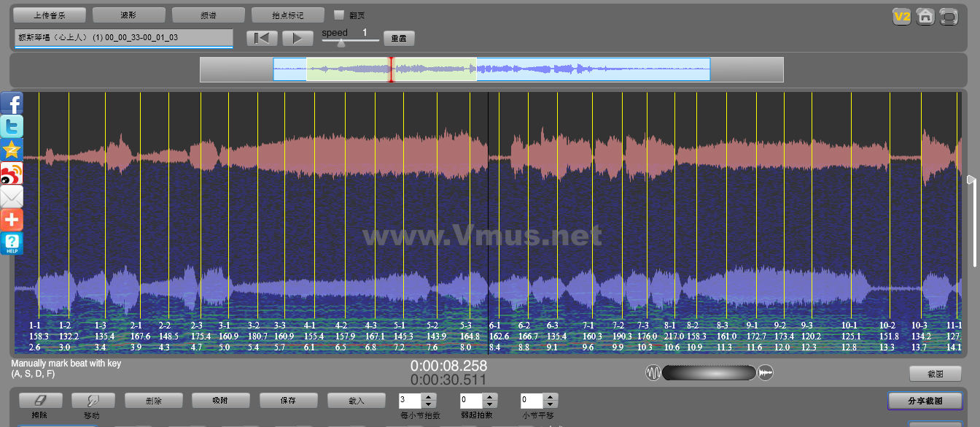The height and width of the screenshot is (427, 980).
Task: Click the home icon at top right
Action: [x=925, y=16]
